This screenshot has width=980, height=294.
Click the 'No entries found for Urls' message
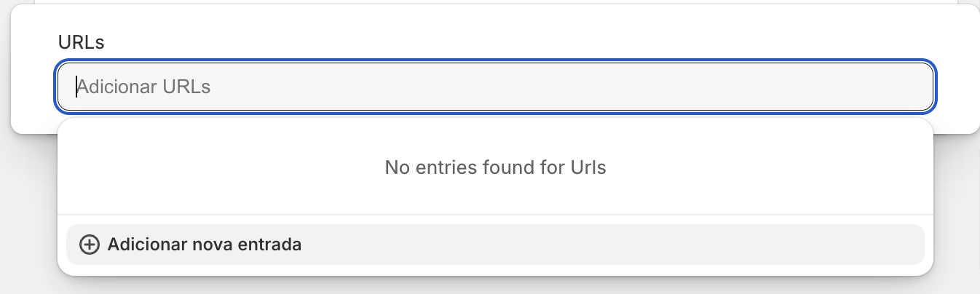pos(495,167)
